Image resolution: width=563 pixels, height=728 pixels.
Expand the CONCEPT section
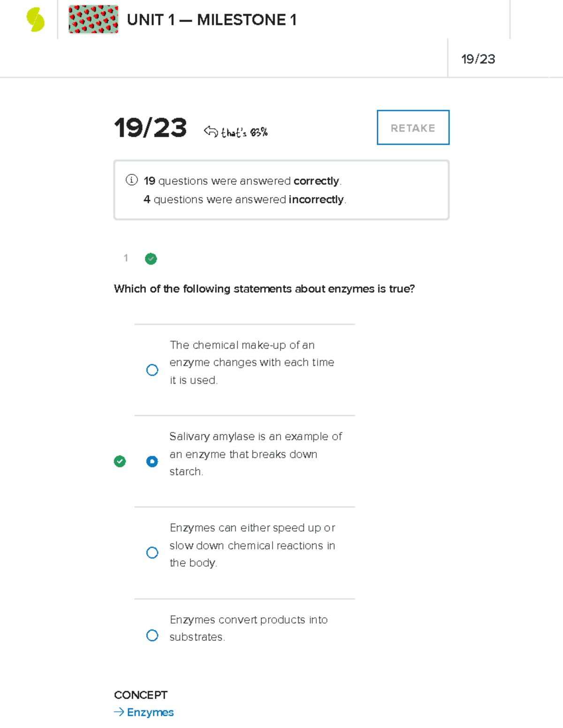(140, 695)
